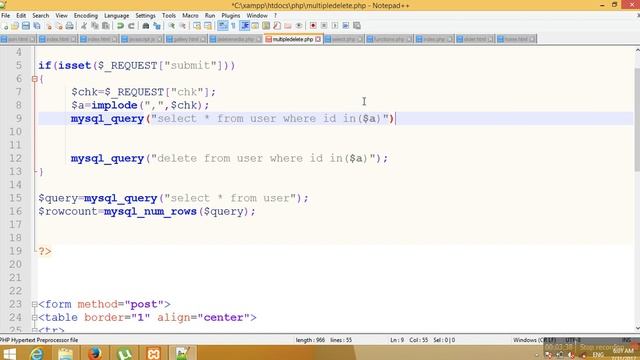Open the ? help menu
Viewport: 640px width, 360px height.
275,16
